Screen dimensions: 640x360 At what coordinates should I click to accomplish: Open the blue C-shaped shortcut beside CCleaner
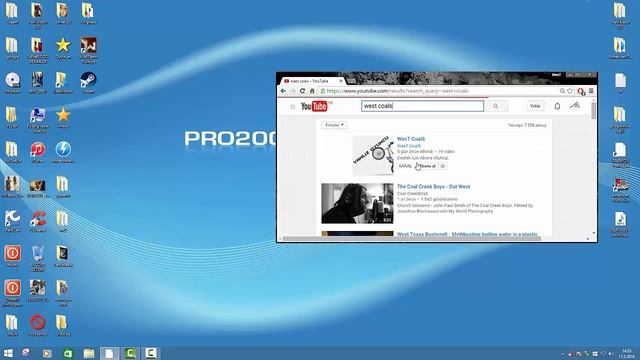[12, 222]
